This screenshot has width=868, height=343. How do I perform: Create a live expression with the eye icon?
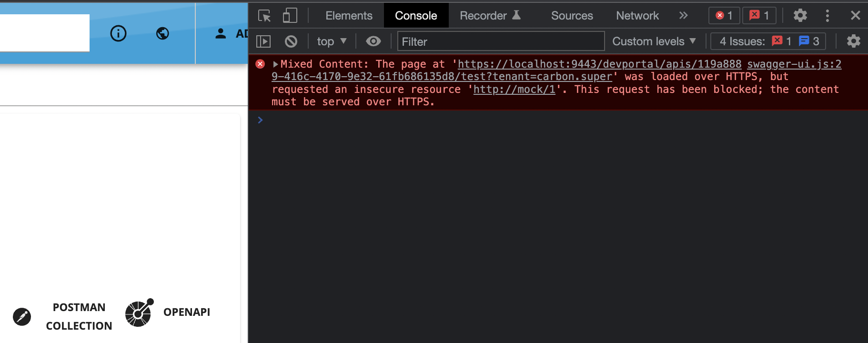point(373,41)
